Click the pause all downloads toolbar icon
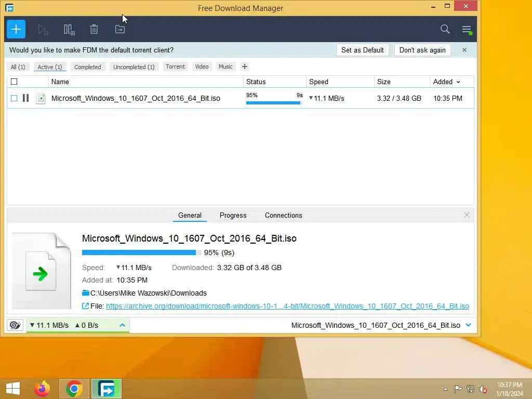532x399 pixels. click(x=69, y=30)
